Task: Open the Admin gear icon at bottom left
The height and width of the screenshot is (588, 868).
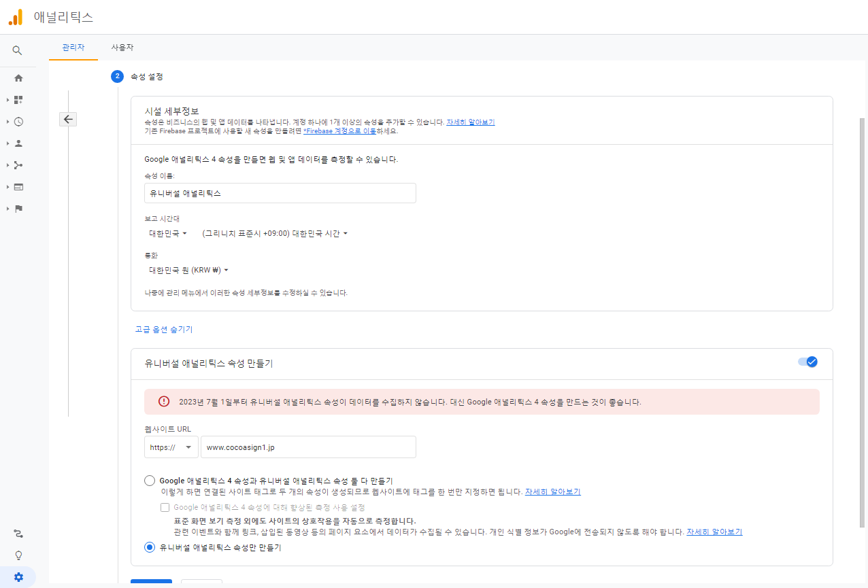Action: click(x=17, y=577)
